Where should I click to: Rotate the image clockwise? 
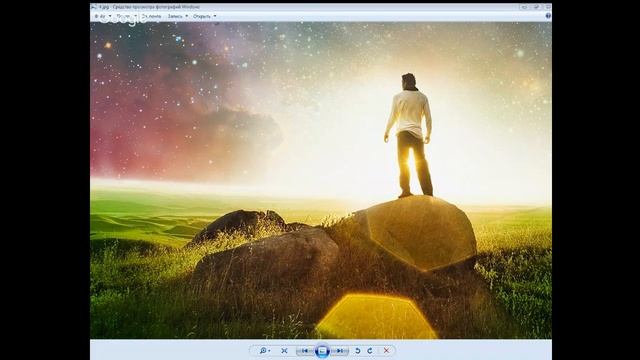pos(370,351)
